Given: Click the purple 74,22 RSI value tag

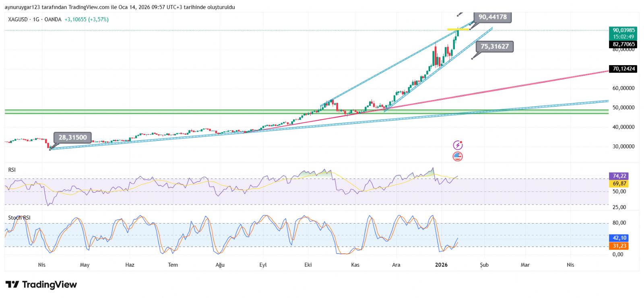Looking at the screenshot, I should [619, 176].
